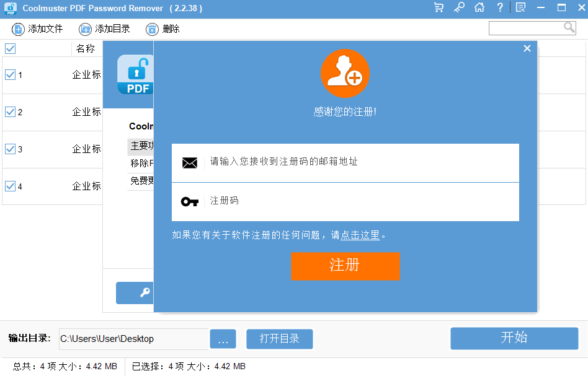Viewport: 588px width, 376px height.
Task: Open help question mark icon
Action: tap(500, 8)
